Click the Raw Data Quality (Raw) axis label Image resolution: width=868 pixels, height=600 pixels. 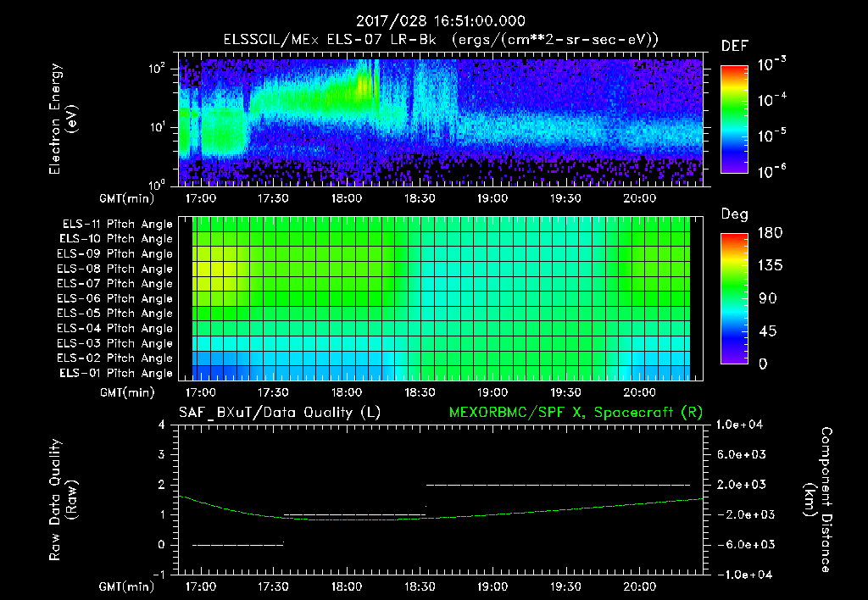tap(63, 500)
